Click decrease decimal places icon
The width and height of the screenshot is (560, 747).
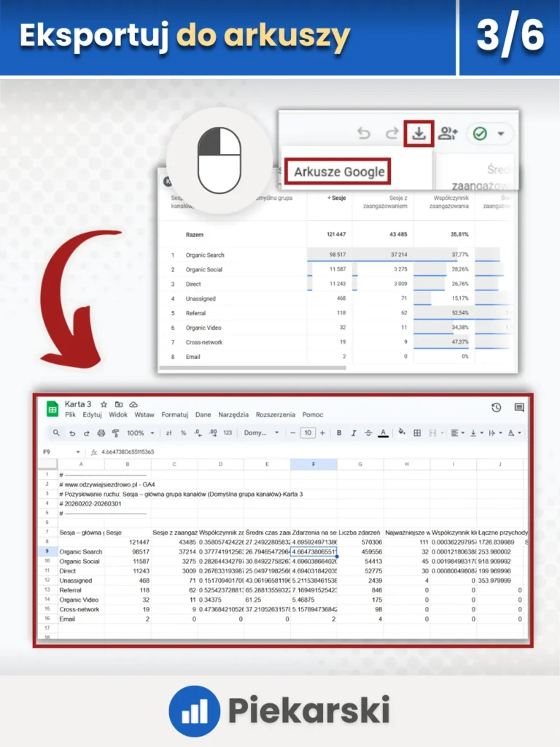(198, 433)
